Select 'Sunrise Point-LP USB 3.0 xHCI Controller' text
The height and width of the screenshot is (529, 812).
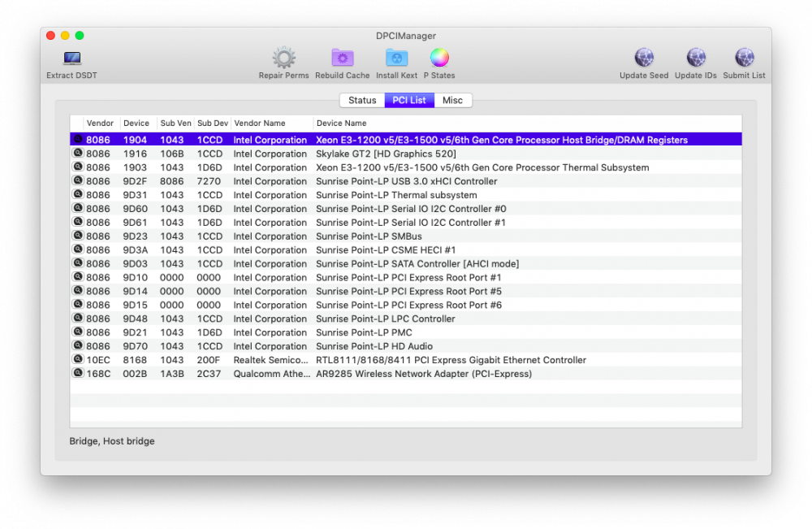pos(407,181)
